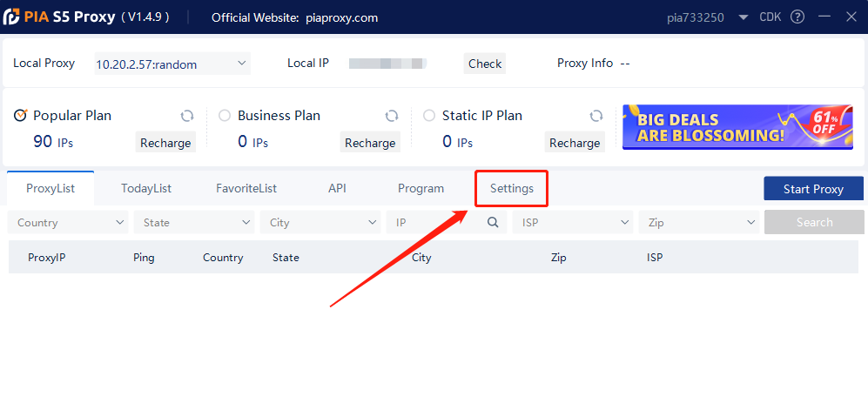This screenshot has height=397, width=868.
Task: Open the help question mark icon
Action: point(797,17)
